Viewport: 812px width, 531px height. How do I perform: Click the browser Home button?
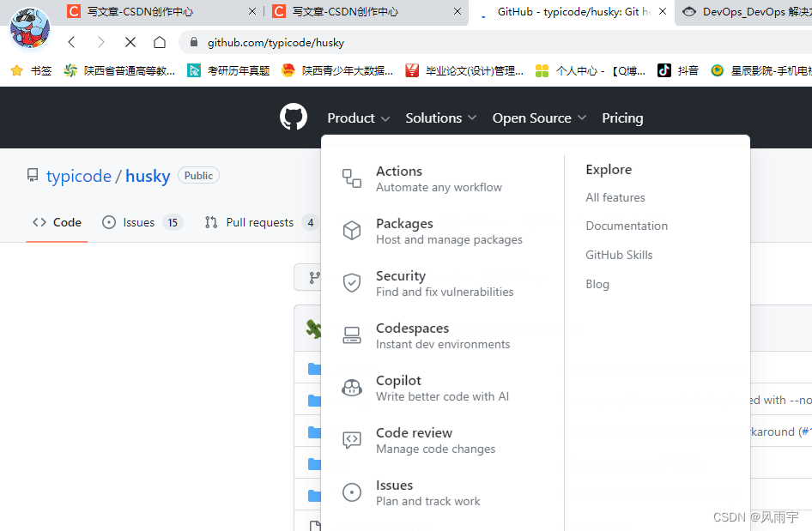160,42
